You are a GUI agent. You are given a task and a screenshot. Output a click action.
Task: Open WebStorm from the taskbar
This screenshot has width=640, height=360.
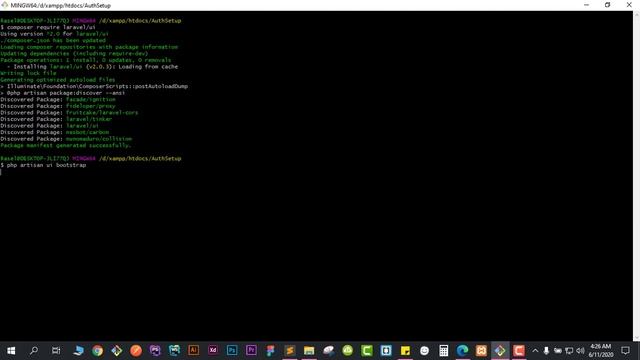[x=174, y=351]
